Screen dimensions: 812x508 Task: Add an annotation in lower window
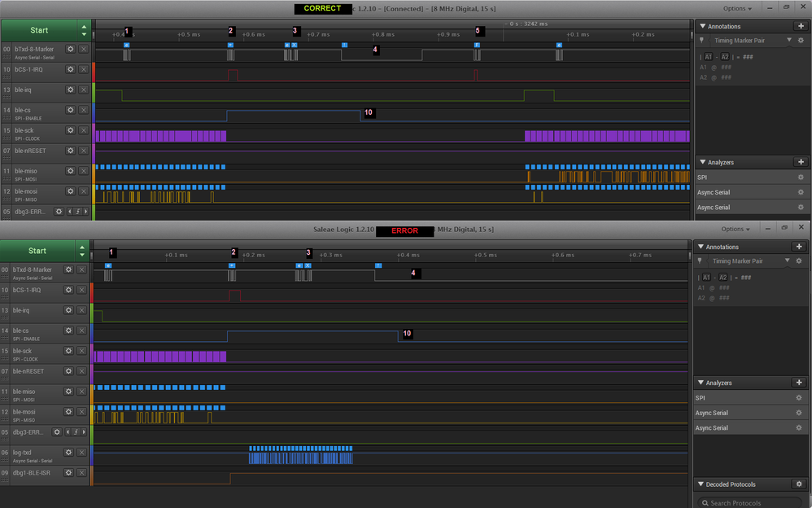coord(798,247)
